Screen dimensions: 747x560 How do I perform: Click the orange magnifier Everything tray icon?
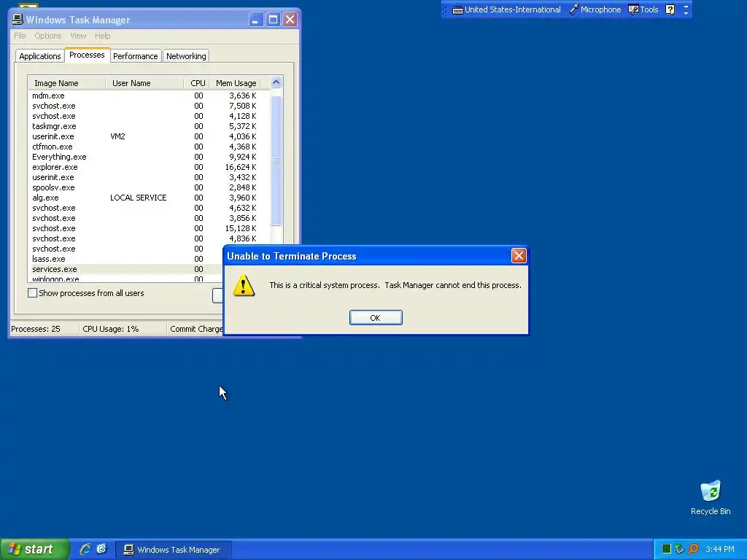(x=693, y=549)
